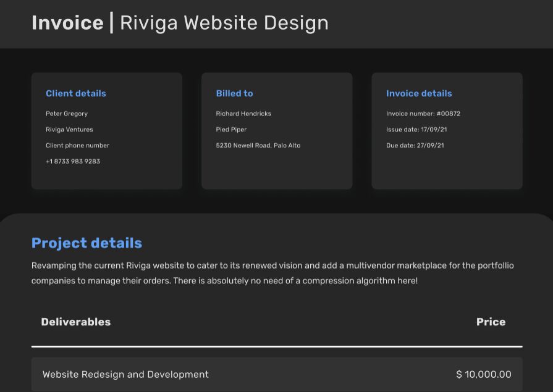Click the Client details heading

pyautogui.click(x=76, y=93)
